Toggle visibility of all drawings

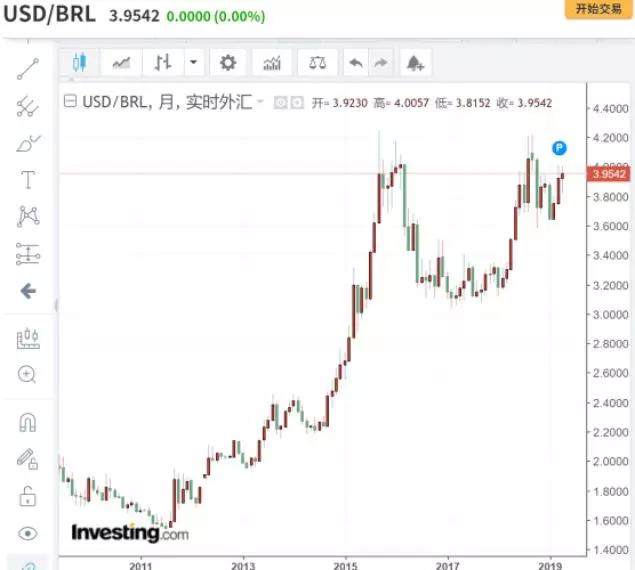pos(28,533)
